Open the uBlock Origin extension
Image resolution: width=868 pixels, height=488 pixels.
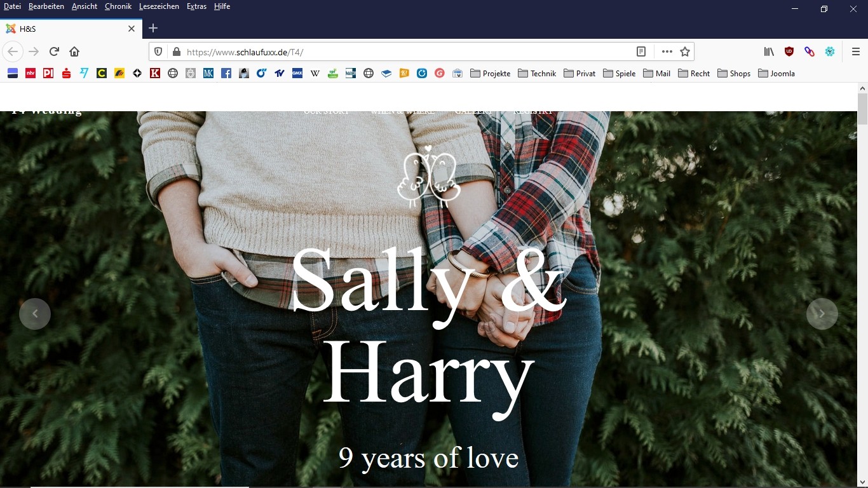click(x=789, y=51)
